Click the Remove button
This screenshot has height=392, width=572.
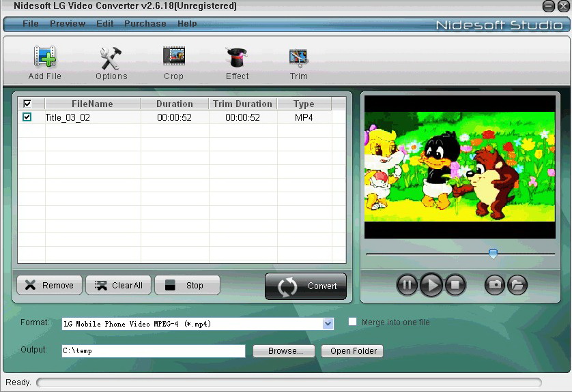pos(49,285)
